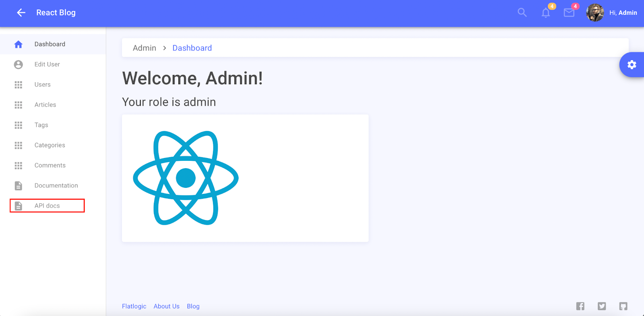Click the Dashboard breadcrumb link
The height and width of the screenshot is (316, 644).
192,48
